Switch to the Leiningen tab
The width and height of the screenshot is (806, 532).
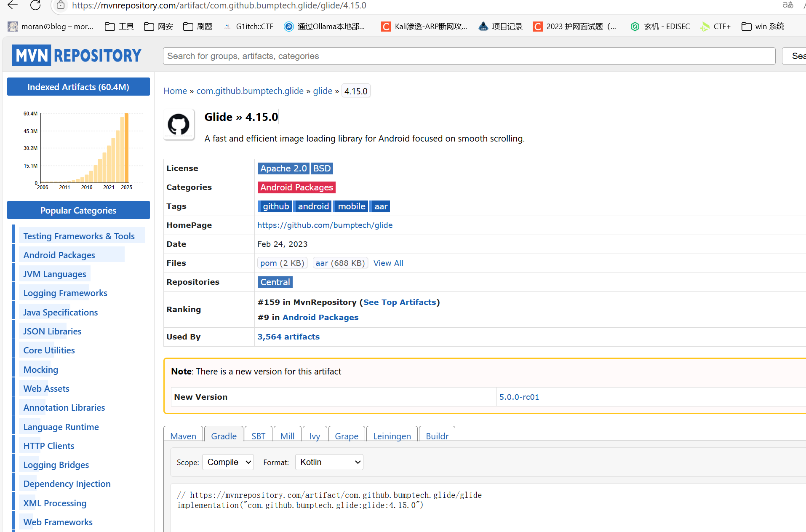(x=392, y=436)
